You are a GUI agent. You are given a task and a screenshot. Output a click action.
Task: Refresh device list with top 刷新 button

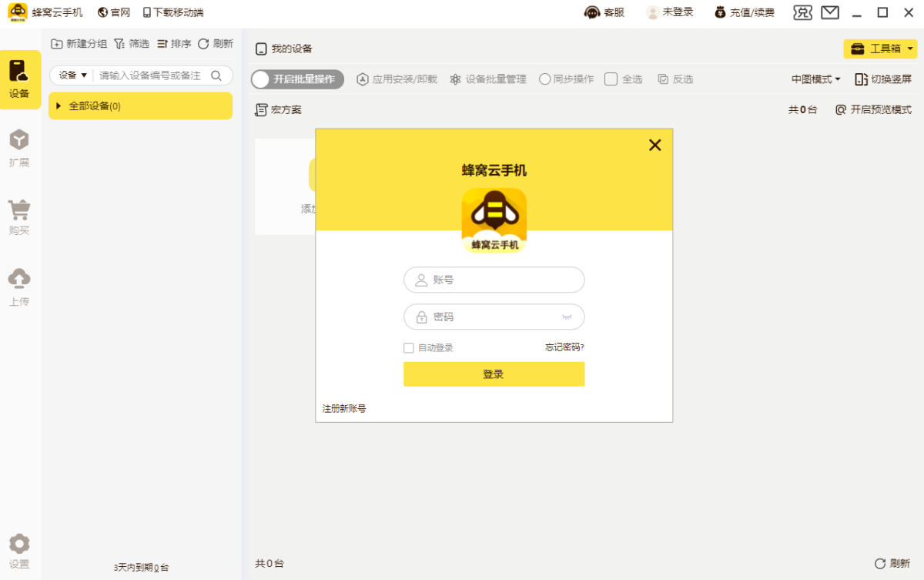coord(216,44)
